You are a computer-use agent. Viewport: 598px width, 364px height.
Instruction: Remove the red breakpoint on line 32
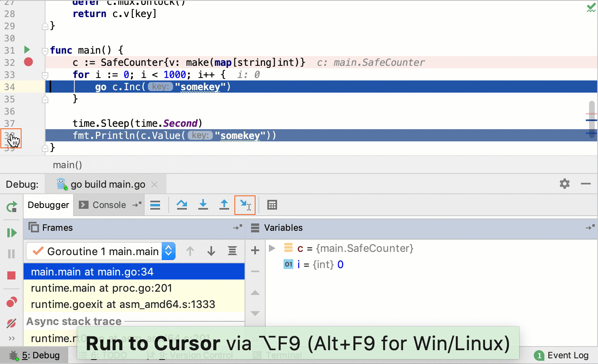[28, 62]
